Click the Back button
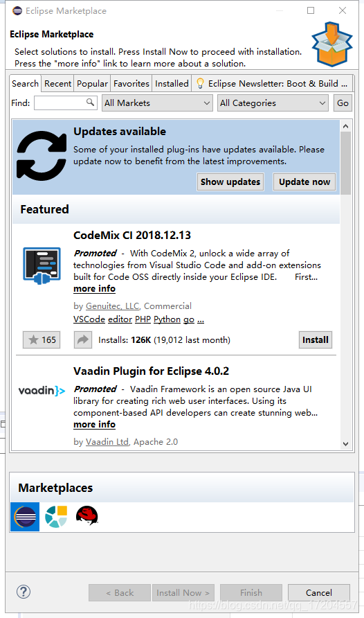 (x=120, y=593)
